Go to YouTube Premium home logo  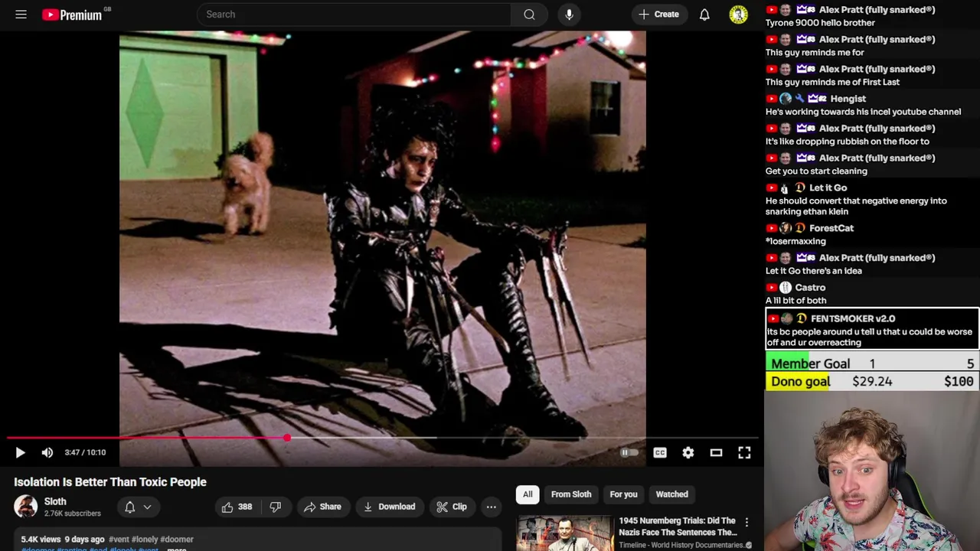point(72,15)
